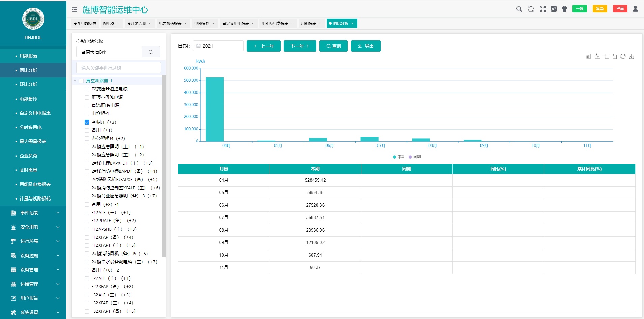644x319 pixels.
Task: Open 环比分析 in the sidebar menu
Action: (28, 84)
